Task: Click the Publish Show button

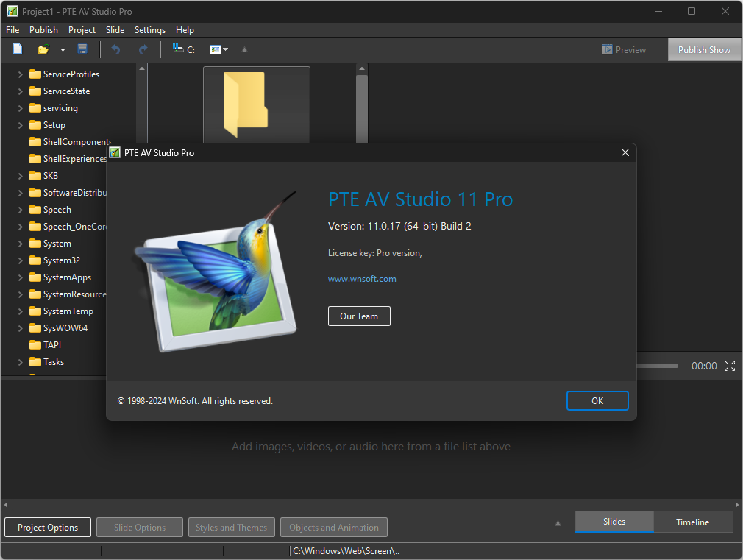Action: [704, 50]
